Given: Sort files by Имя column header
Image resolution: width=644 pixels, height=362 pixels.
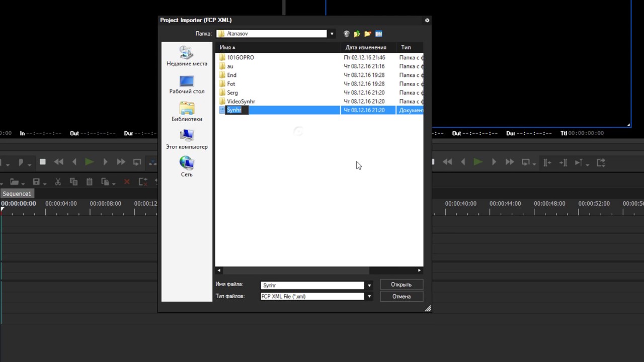Looking at the screenshot, I should coord(278,47).
